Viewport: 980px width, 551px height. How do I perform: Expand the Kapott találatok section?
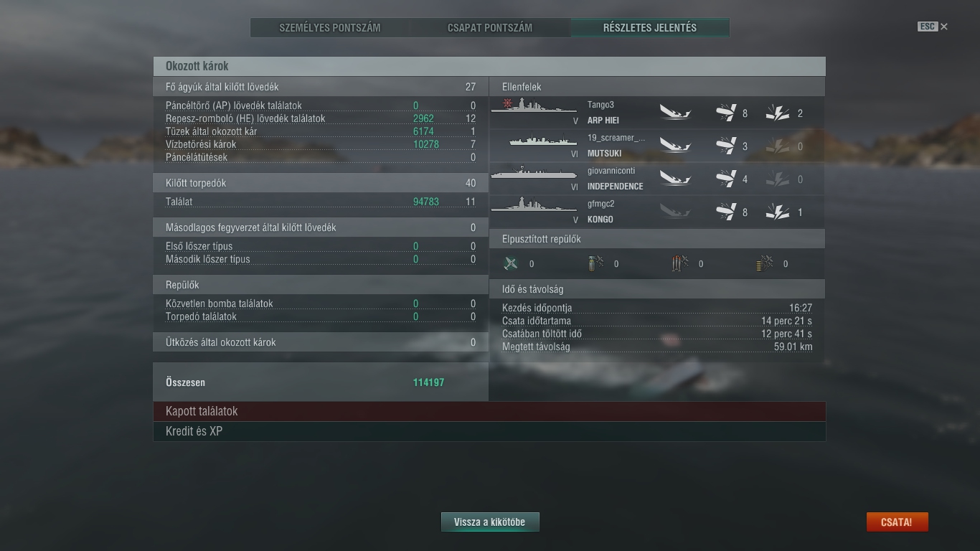pos(489,411)
